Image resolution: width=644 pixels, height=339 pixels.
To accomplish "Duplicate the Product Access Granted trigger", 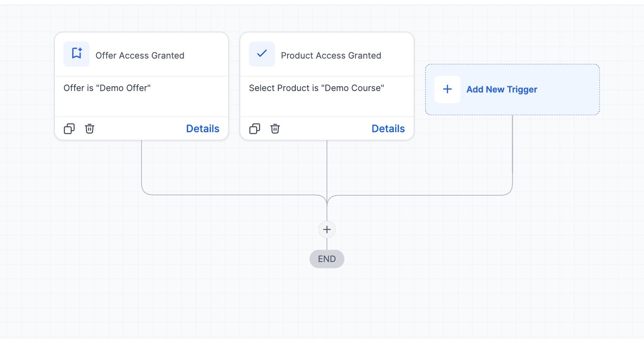I will click(255, 129).
